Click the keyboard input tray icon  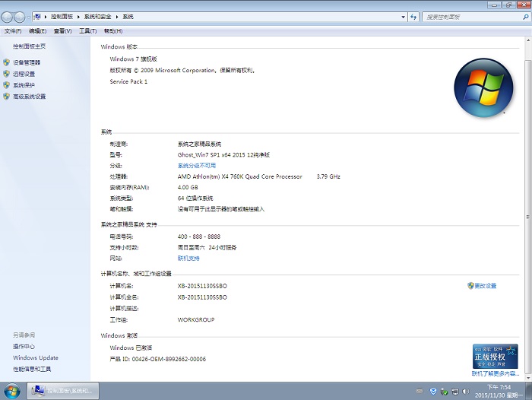[x=420, y=391]
